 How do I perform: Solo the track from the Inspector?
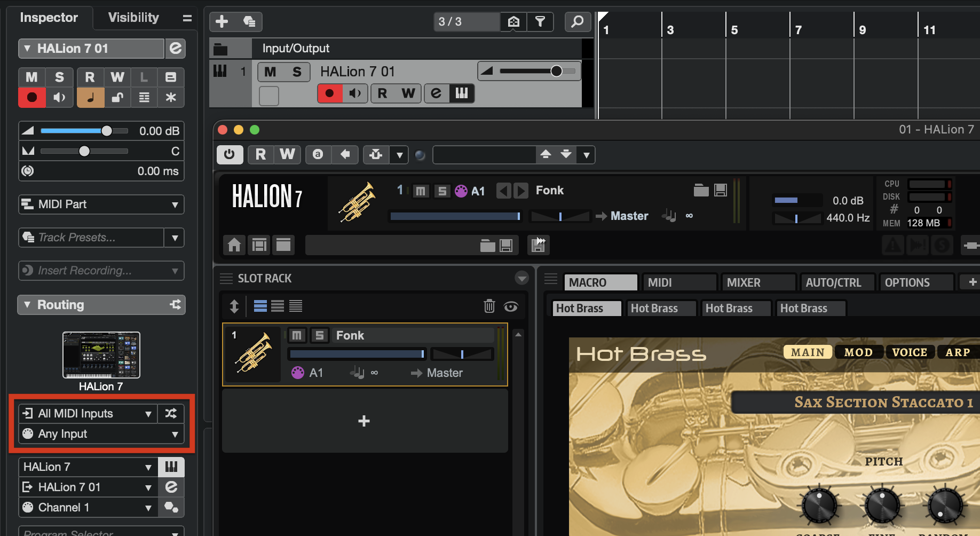pos(59,77)
